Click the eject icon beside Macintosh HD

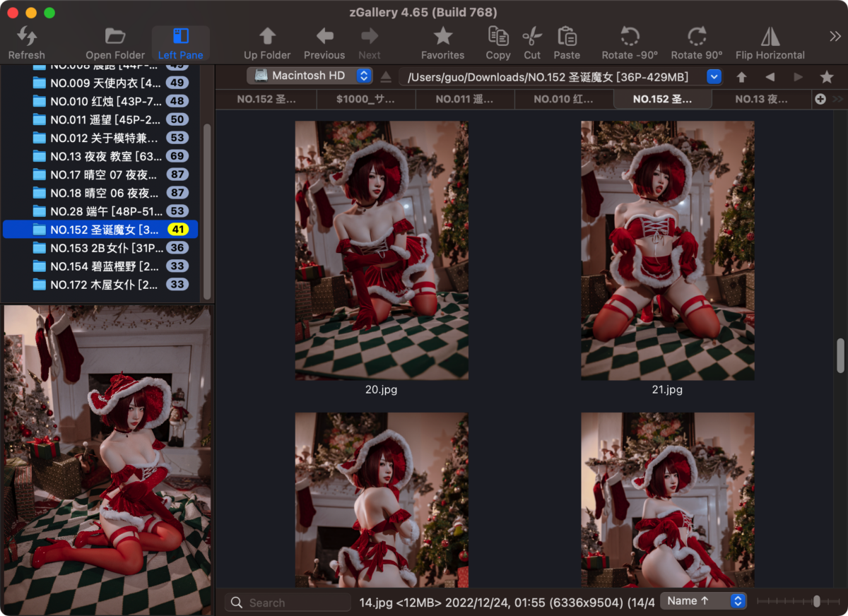pyautogui.click(x=386, y=76)
